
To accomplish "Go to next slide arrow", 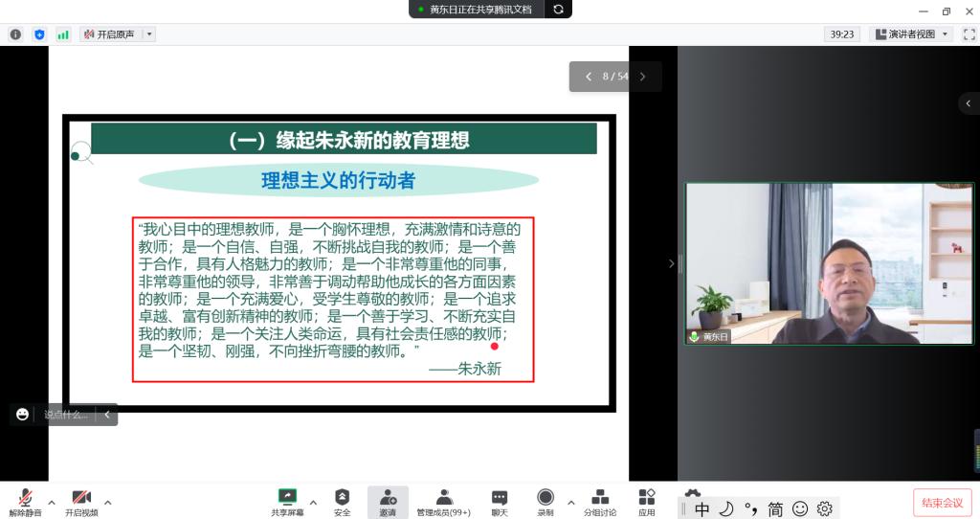I will (x=642, y=77).
